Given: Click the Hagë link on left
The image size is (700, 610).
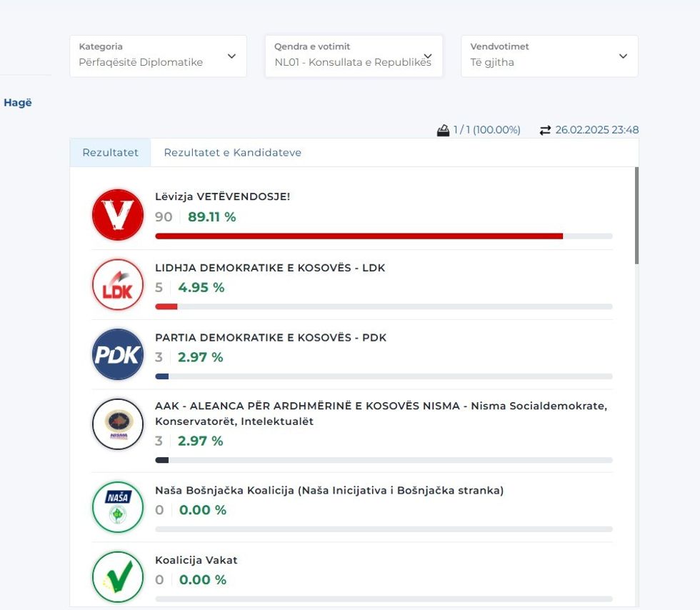Looking at the screenshot, I should [18, 103].
